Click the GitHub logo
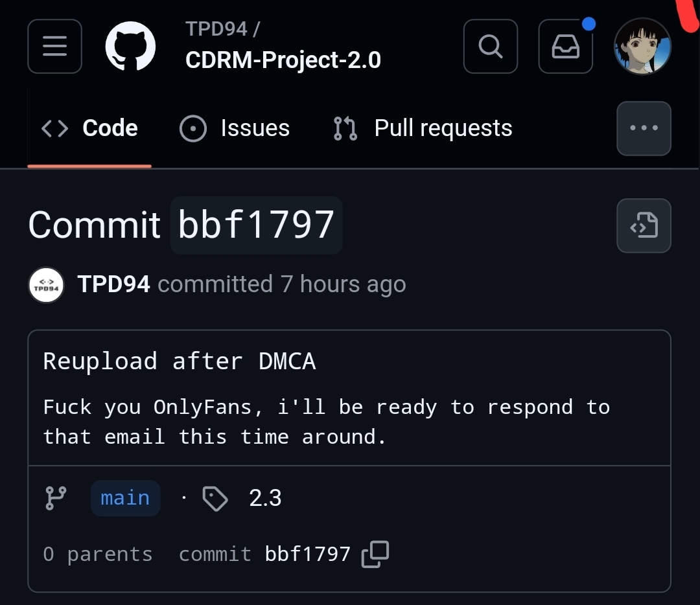This screenshot has height=605, width=700. (x=130, y=46)
